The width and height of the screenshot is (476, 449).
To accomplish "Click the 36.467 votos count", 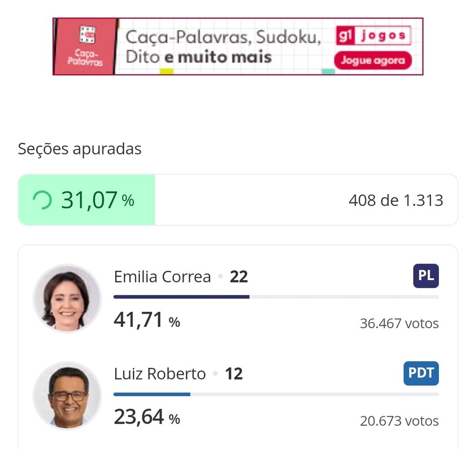I will pos(399,323).
